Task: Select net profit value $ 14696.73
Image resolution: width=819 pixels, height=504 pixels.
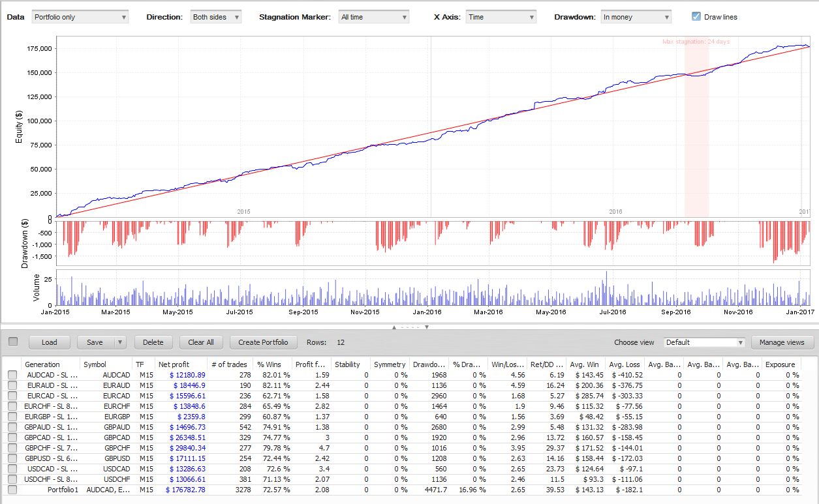Action: click(187, 427)
